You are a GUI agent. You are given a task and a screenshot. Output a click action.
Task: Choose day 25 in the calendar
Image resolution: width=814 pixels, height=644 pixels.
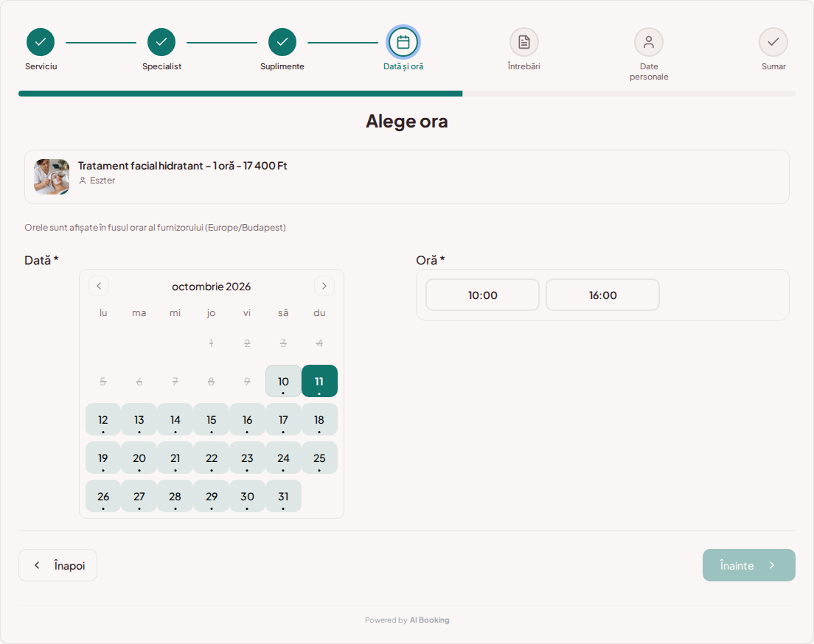(319, 458)
